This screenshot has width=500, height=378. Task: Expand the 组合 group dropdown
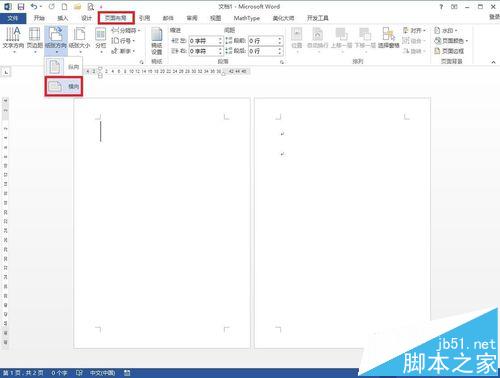(x=414, y=41)
